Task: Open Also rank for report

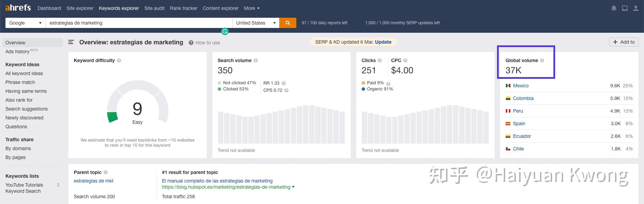Action: point(19,100)
